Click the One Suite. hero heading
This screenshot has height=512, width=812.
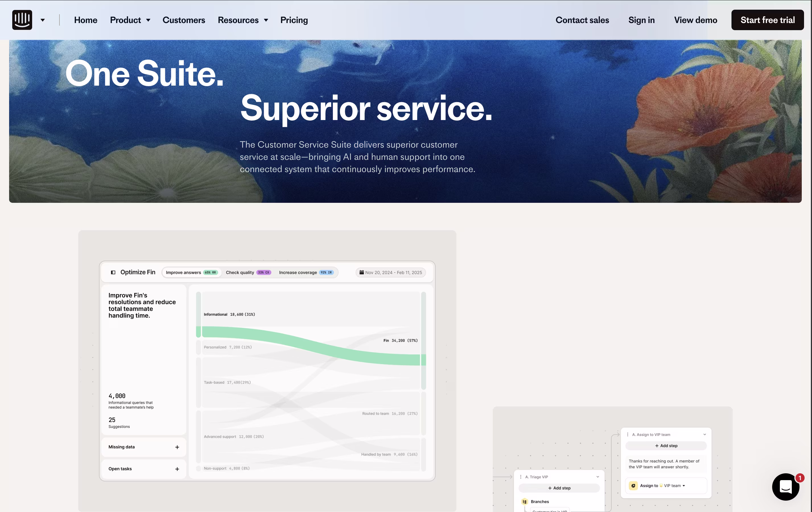coord(144,73)
